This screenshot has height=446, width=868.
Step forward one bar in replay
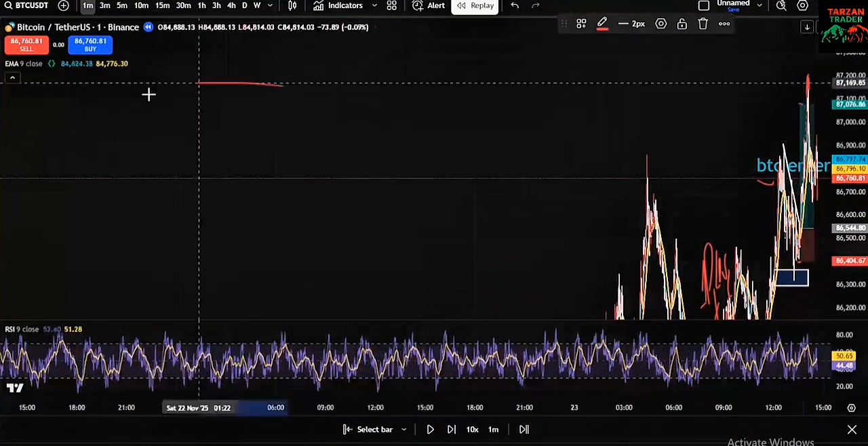452,429
